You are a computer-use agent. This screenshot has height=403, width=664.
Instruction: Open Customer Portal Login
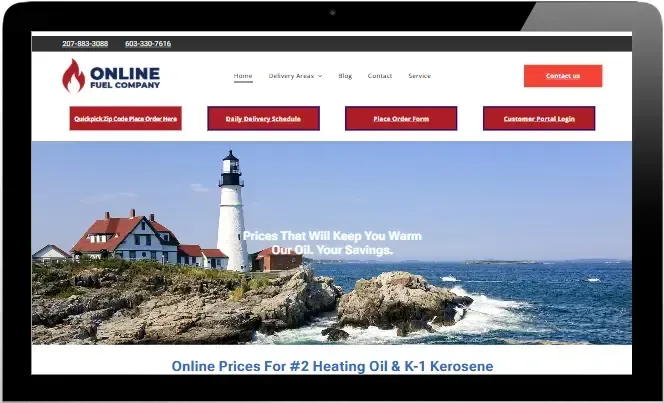539,119
